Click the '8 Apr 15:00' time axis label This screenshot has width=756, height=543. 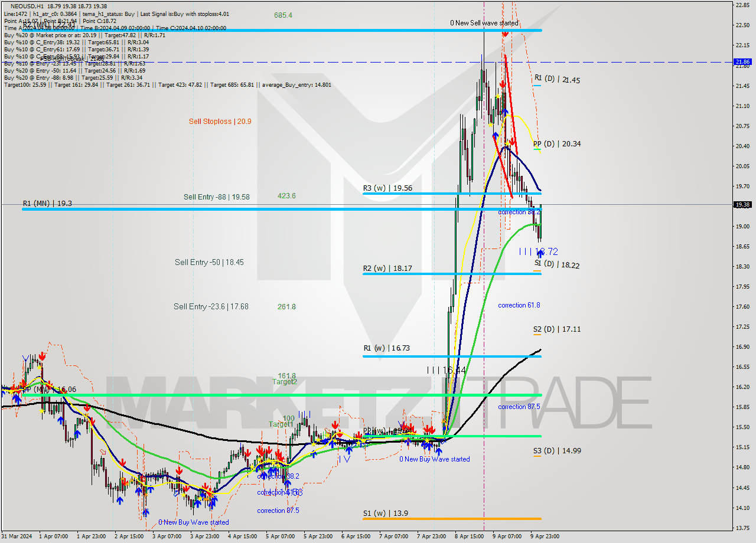point(470,537)
